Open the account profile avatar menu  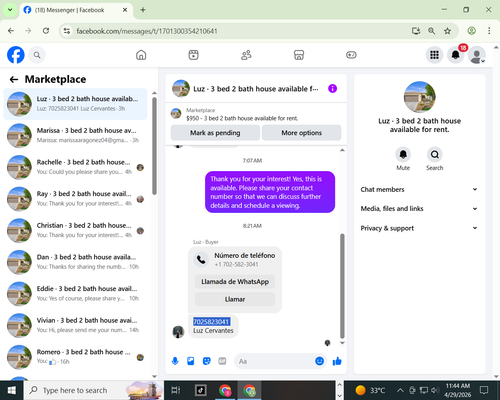point(477,55)
